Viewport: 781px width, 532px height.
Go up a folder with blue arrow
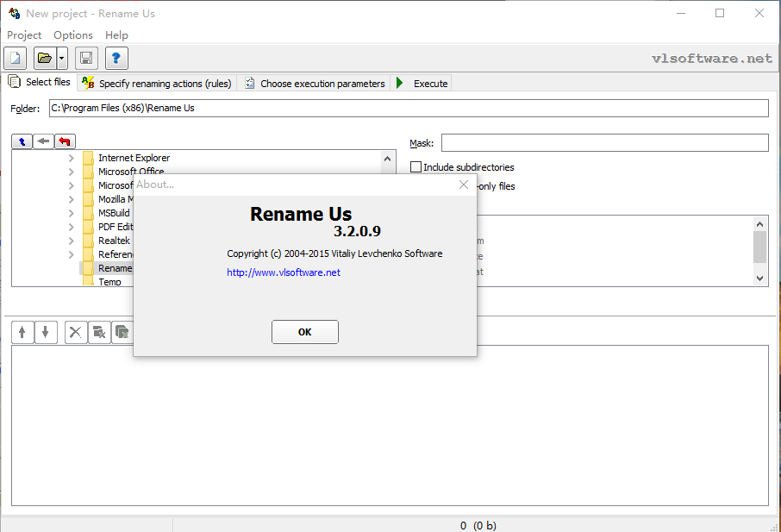coord(22,141)
